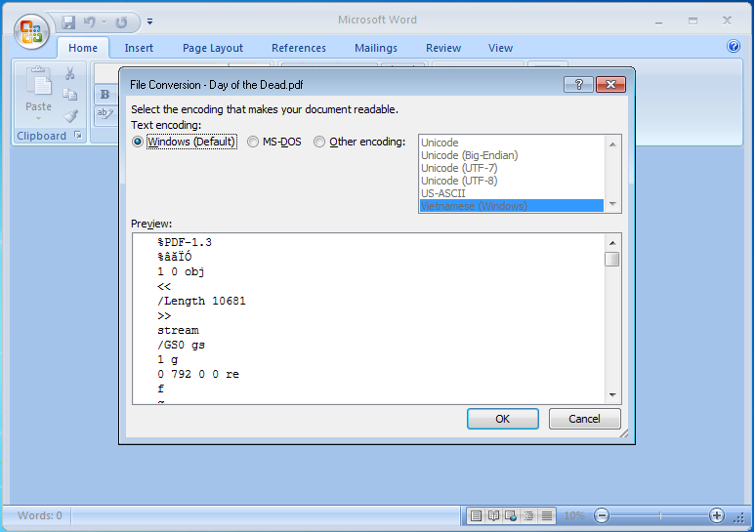This screenshot has width=756, height=532.
Task: Open the Page Layout tab
Action: click(x=213, y=48)
